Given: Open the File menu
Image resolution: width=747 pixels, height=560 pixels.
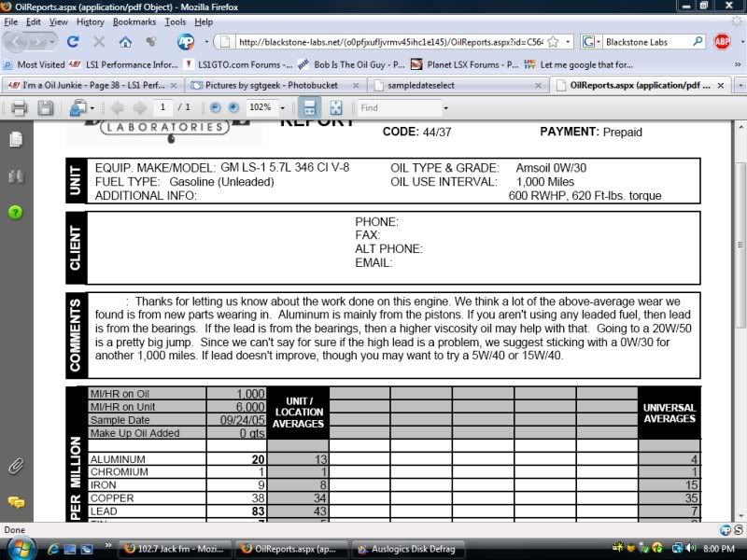Looking at the screenshot, I should click(x=10, y=21).
